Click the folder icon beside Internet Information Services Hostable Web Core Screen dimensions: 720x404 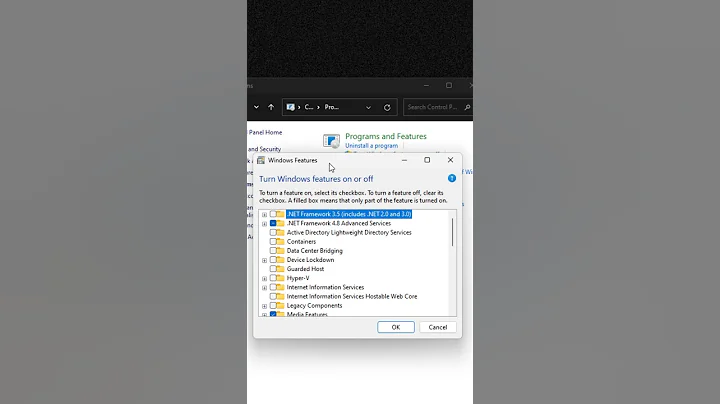pyautogui.click(x=280, y=297)
